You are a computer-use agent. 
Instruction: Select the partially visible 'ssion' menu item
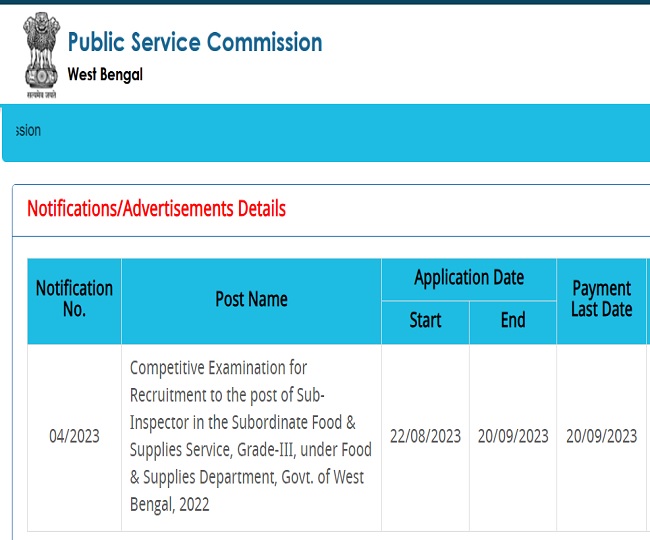coord(28,131)
